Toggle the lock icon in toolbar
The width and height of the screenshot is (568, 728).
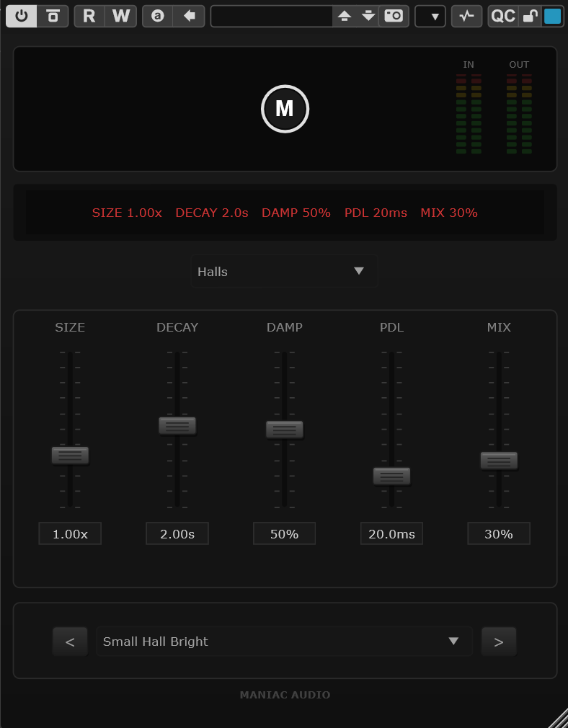pyautogui.click(x=530, y=17)
